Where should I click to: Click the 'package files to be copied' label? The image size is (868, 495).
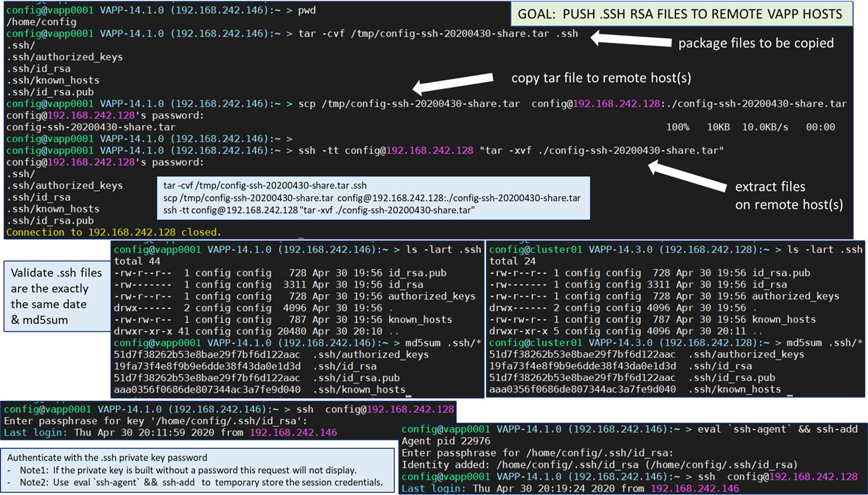pyautogui.click(x=756, y=43)
